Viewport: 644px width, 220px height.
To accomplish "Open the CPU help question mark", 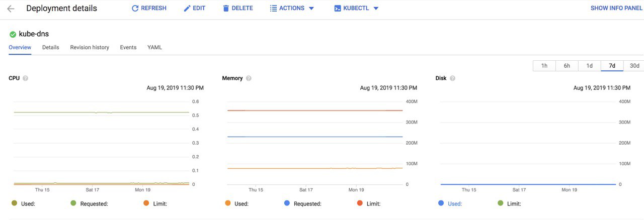I will pyautogui.click(x=25, y=78).
